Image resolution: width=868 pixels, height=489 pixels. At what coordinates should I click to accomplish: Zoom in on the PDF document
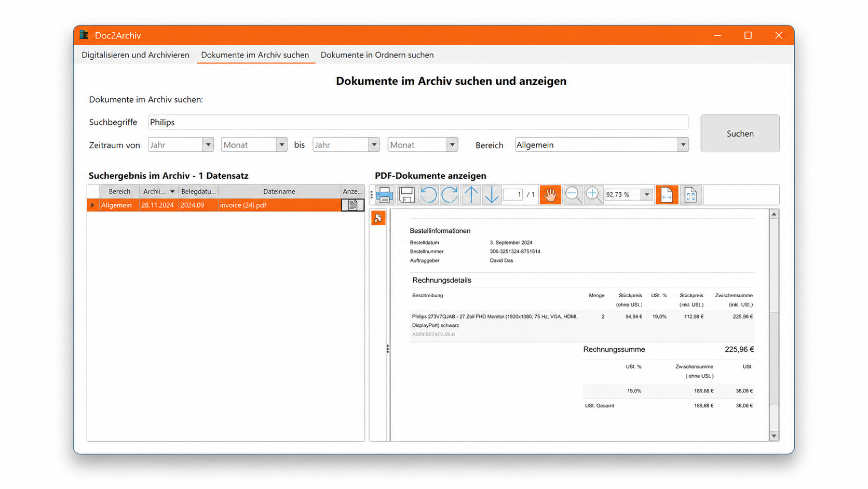pyautogui.click(x=593, y=195)
